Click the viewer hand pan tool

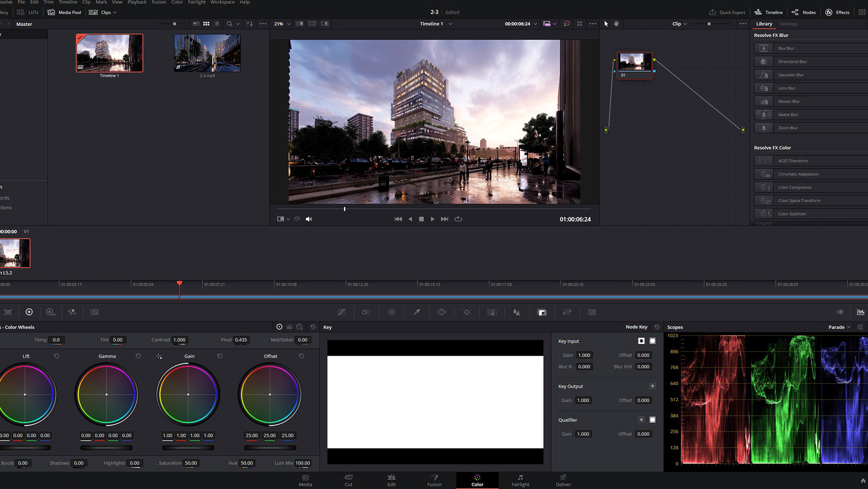tap(616, 24)
